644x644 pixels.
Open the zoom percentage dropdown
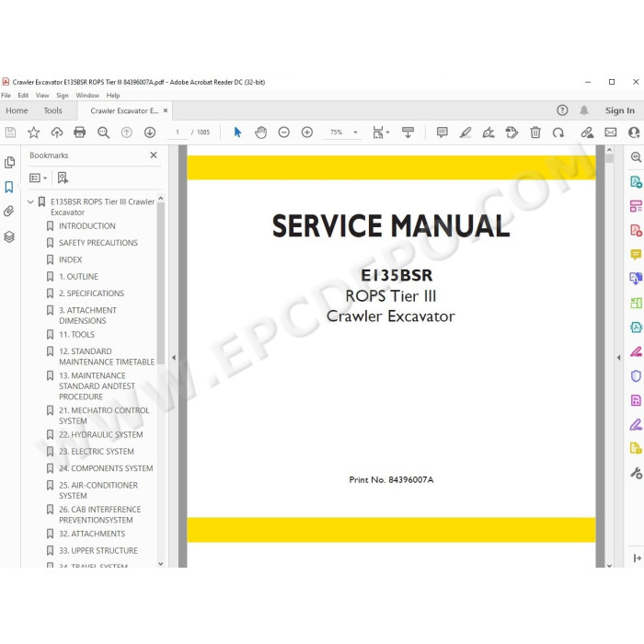[355, 132]
